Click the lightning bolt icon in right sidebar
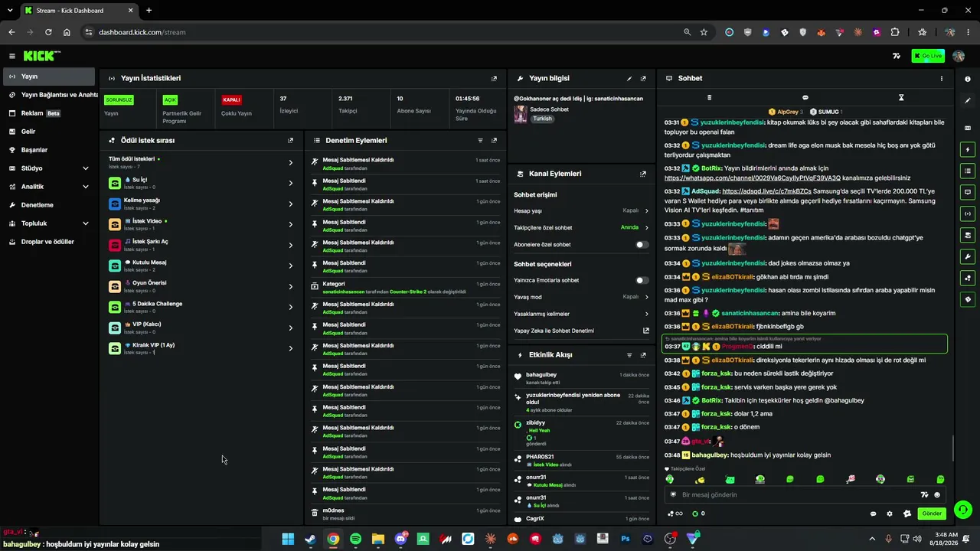980x551 pixels. [968, 149]
